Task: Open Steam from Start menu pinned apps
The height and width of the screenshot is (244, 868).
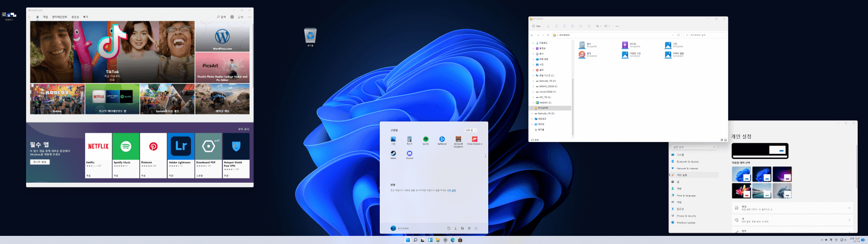Action: coord(393,155)
